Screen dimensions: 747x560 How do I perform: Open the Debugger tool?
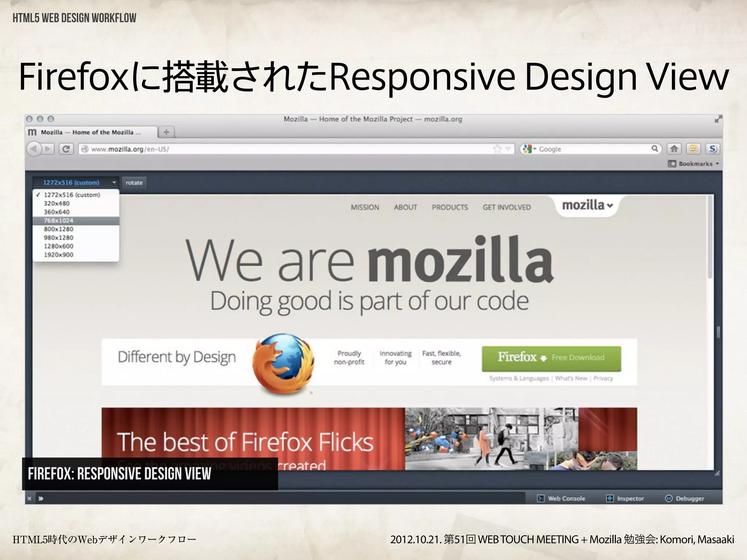click(685, 498)
